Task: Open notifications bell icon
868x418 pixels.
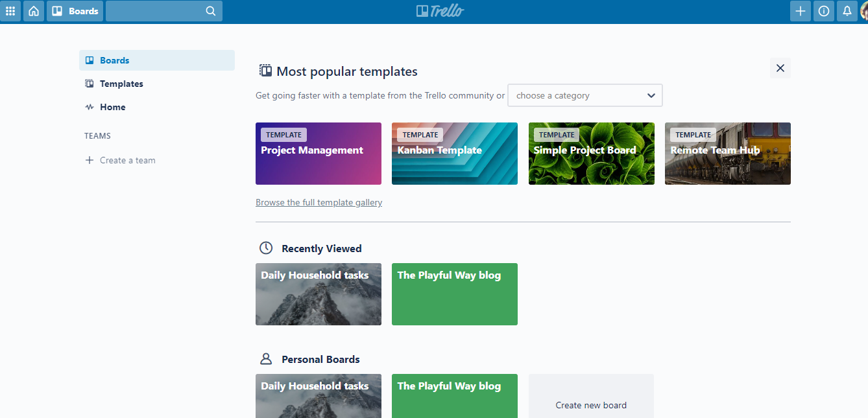Action: pos(847,11)
